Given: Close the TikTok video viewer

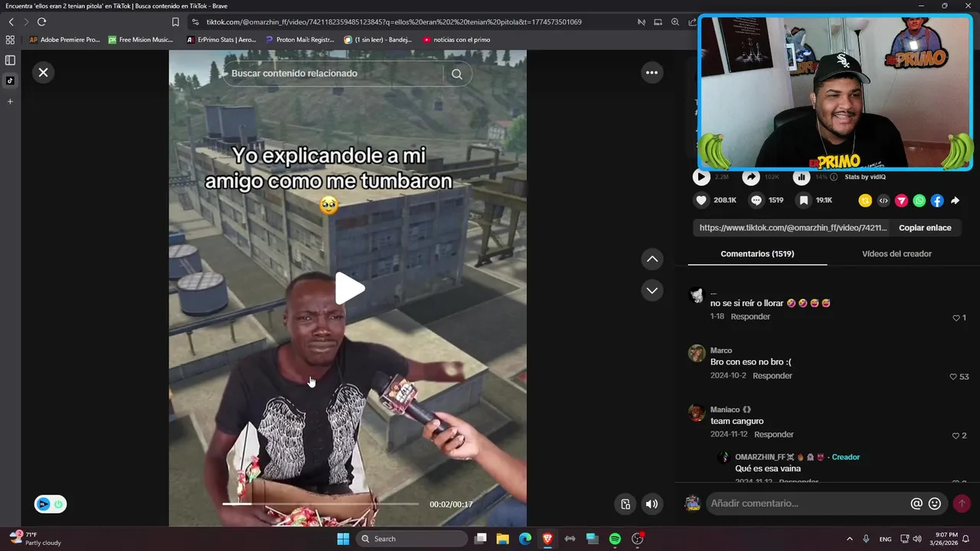Looking at the screenshot, I should click(43, 73).
